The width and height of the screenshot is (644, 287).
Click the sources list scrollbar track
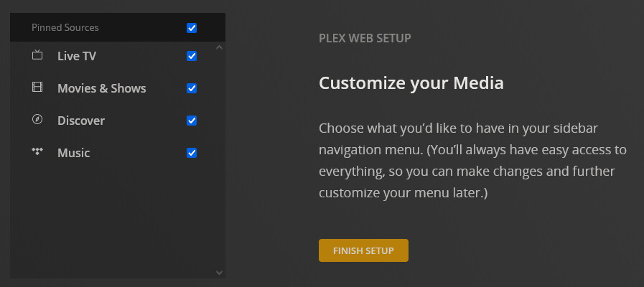pos(220,158)
